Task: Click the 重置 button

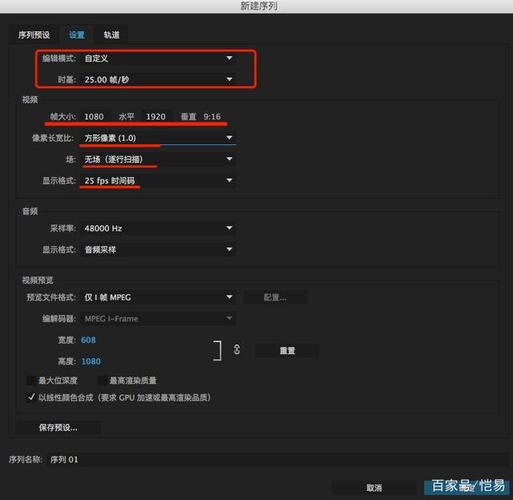Action: click(287, 351)
